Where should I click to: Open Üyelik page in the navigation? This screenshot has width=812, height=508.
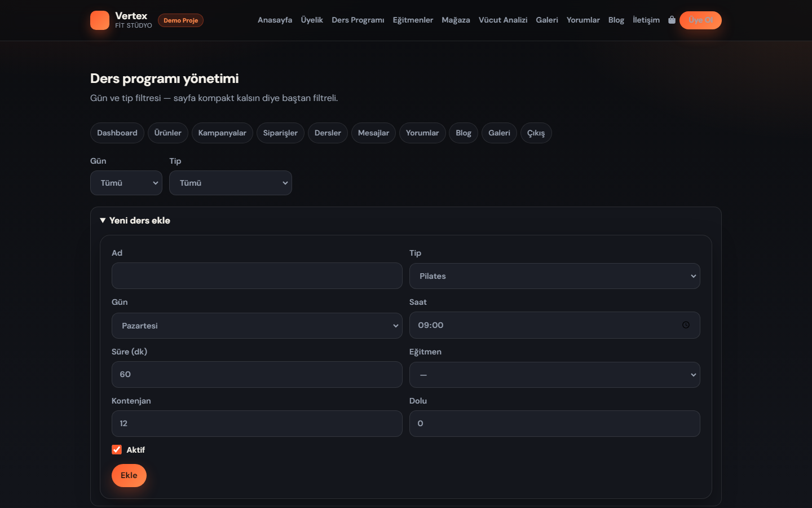point(312,20)
